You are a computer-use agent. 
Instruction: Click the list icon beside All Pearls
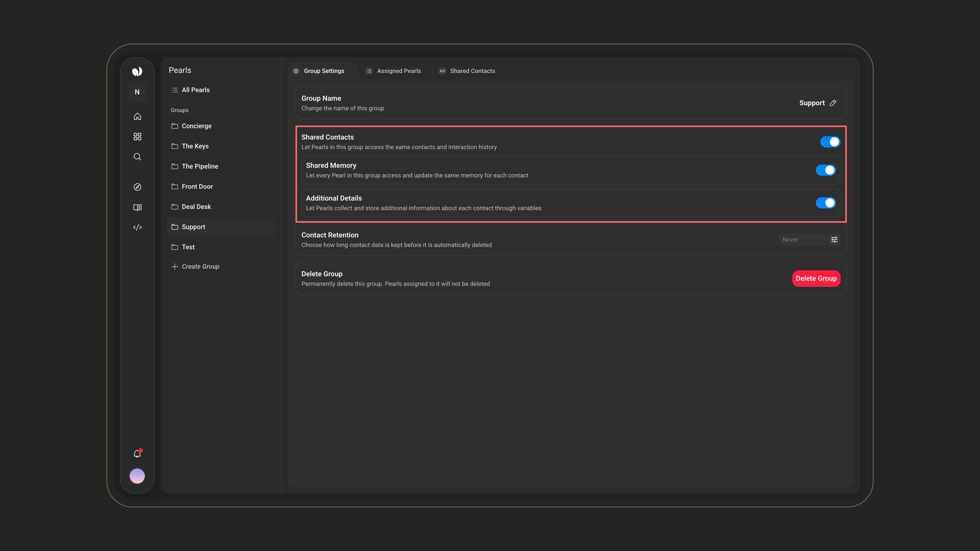(x=175, y=90)
